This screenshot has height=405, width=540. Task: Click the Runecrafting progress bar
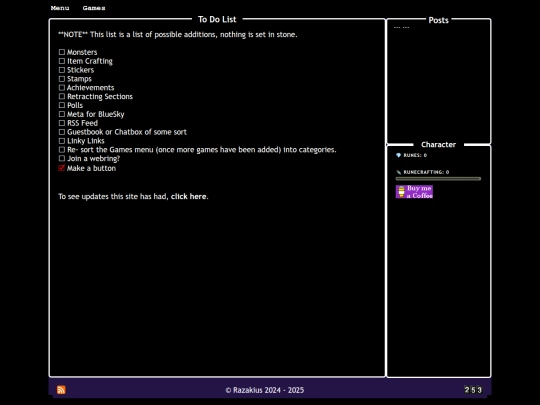[x=438, y=179]
